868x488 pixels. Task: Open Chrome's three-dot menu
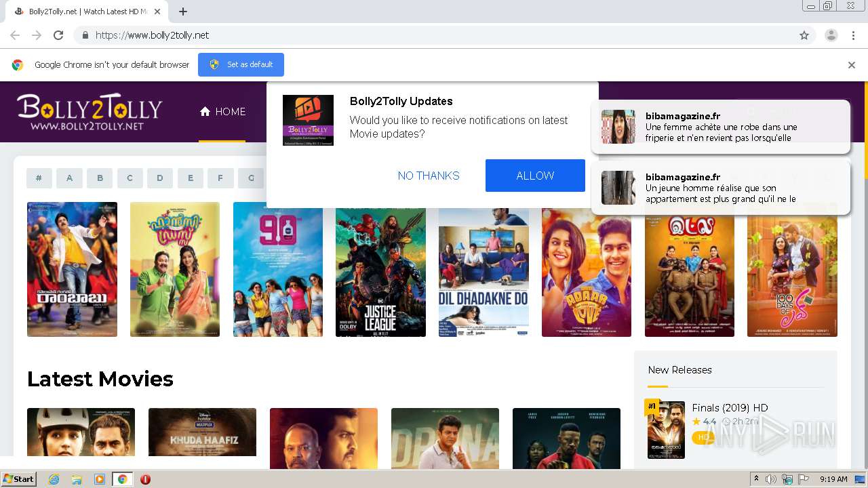pyautogui.click(x=854, y=35)
